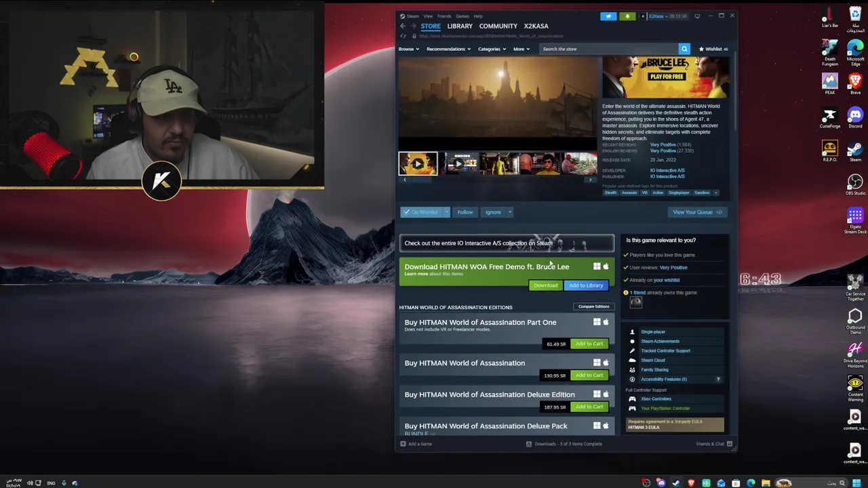Toggle the On Wishlist checkbox button
Viewport: 868px width, 488px height.
(420, 212)
